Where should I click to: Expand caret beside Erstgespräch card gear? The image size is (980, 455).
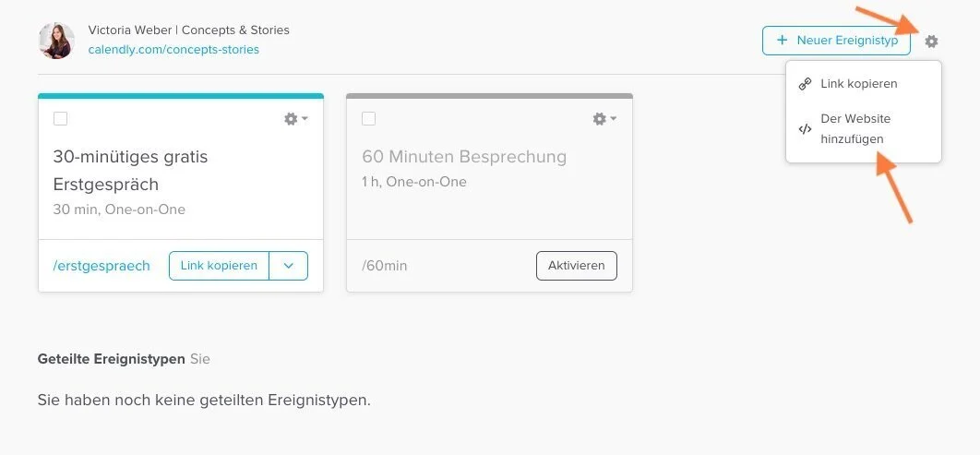click(x=305, y=119)
